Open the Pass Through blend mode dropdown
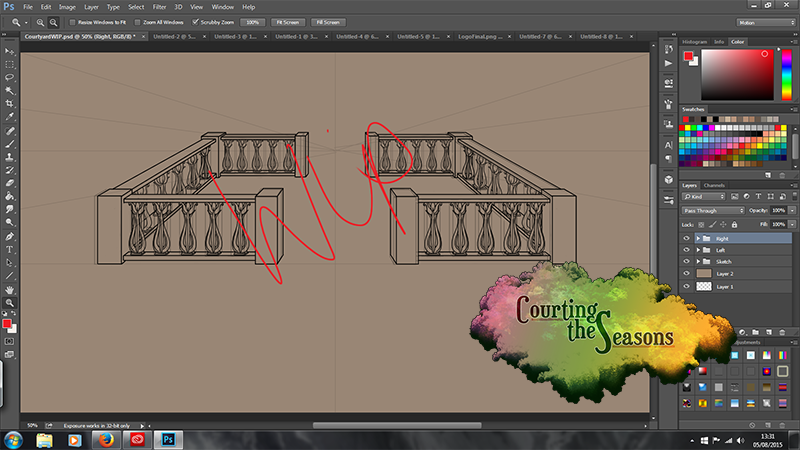Viewport: 800px width, 450px height. [x=711, y=211]
